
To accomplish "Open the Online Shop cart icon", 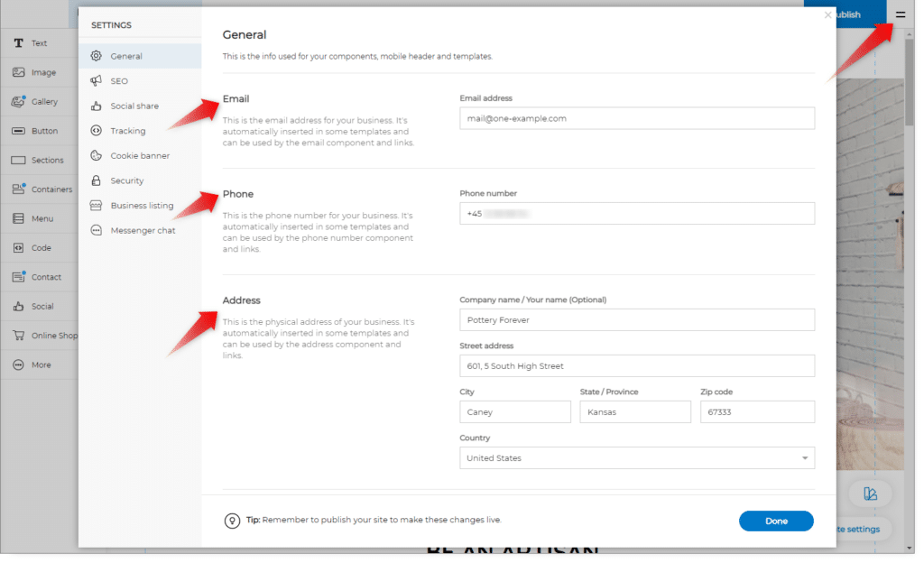I will (x=18, y=336).
